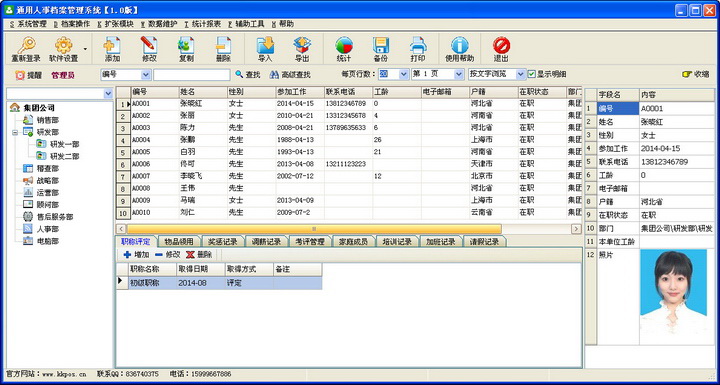
Task: Click the 修改 pencil toolbar icon
Action: pos(149,45)
